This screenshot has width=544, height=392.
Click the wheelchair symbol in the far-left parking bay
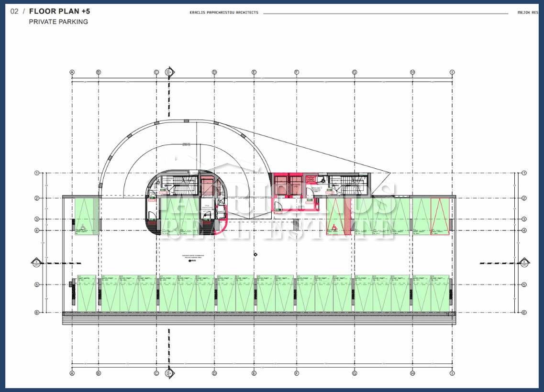82,227
